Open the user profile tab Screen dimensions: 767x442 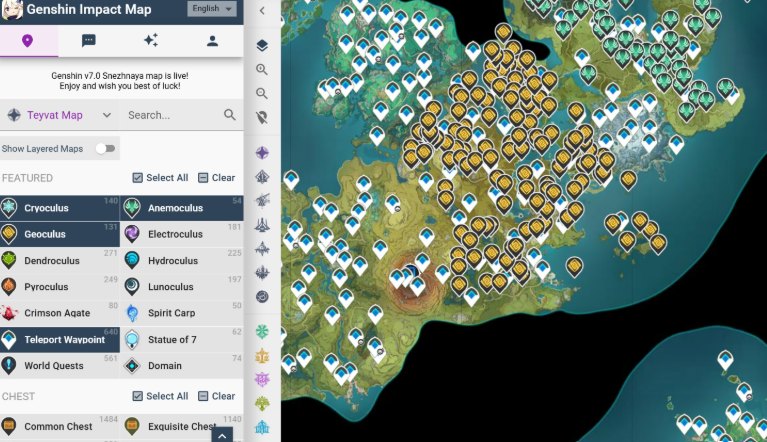[212, 41]
